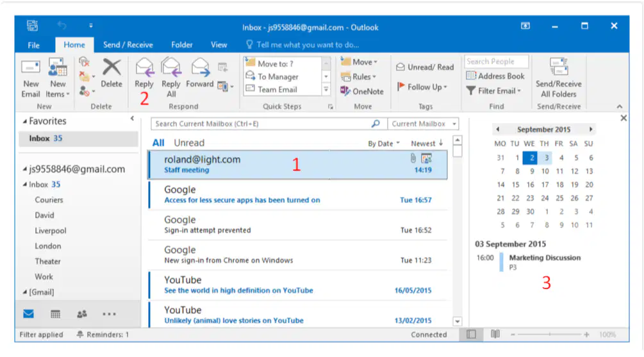Send to OneNote
Image resolution: width=644 pixels, height=357 pixels.
click(361, 91)
